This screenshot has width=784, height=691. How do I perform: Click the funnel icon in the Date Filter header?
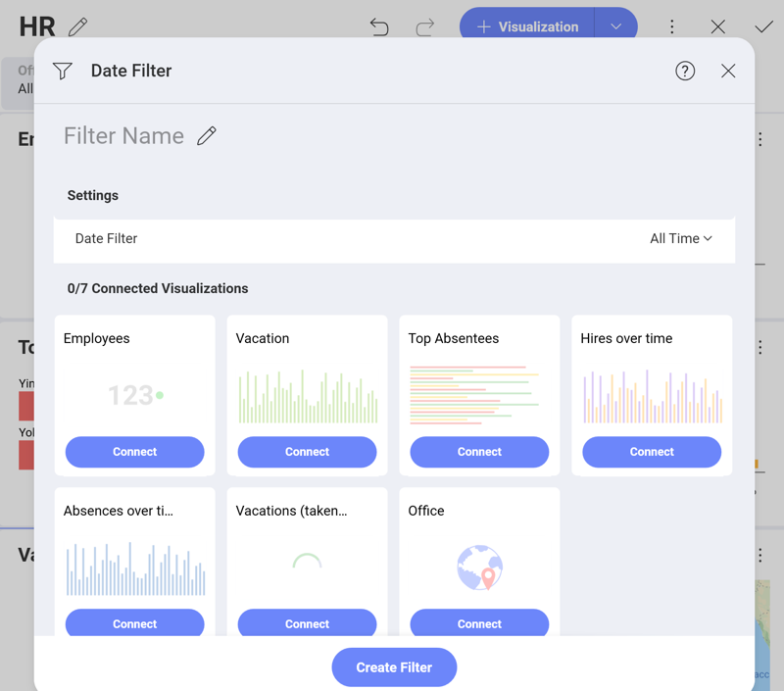click(x=62, y=71)
